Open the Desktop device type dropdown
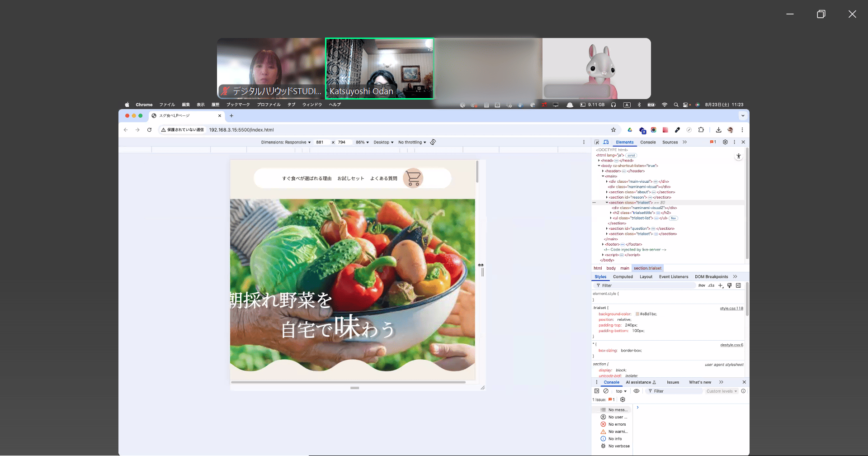 (x=383, y=142)
